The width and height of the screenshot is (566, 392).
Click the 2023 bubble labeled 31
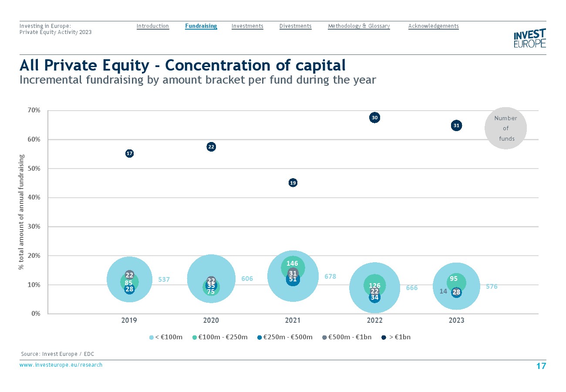pyautogui.click(x=456, y=125)
